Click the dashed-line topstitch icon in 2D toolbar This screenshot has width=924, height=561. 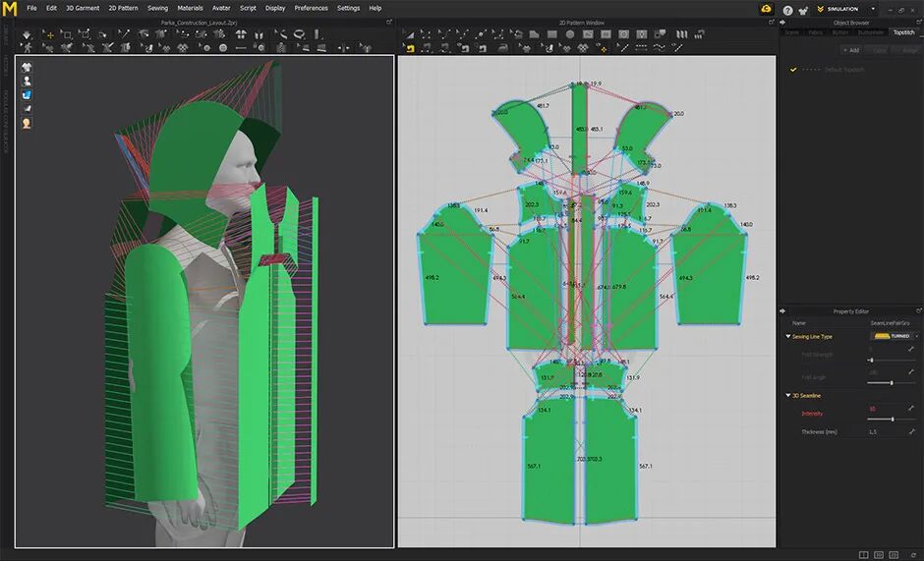(641, 47)
